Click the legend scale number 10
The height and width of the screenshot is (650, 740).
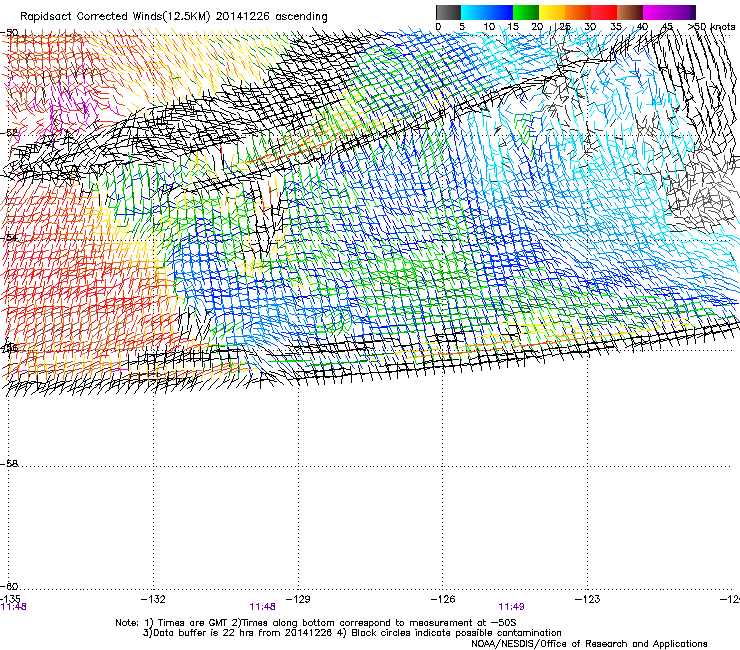[489, 26]
